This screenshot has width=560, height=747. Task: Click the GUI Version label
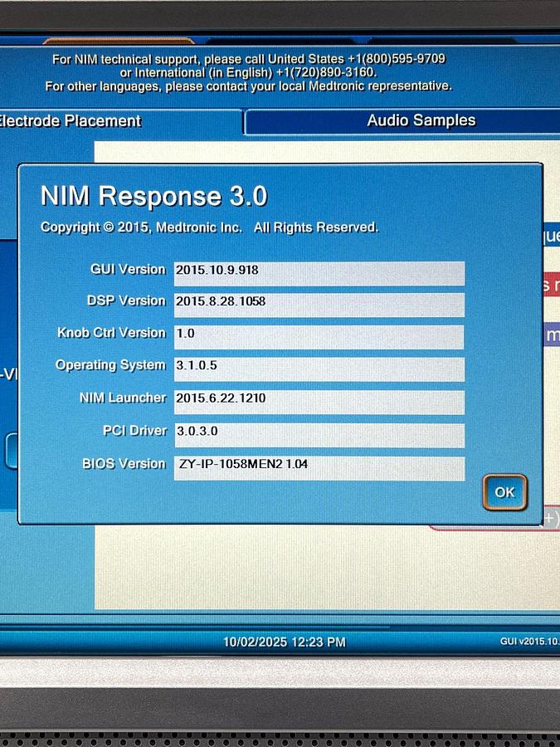click(x=128, y=269)
